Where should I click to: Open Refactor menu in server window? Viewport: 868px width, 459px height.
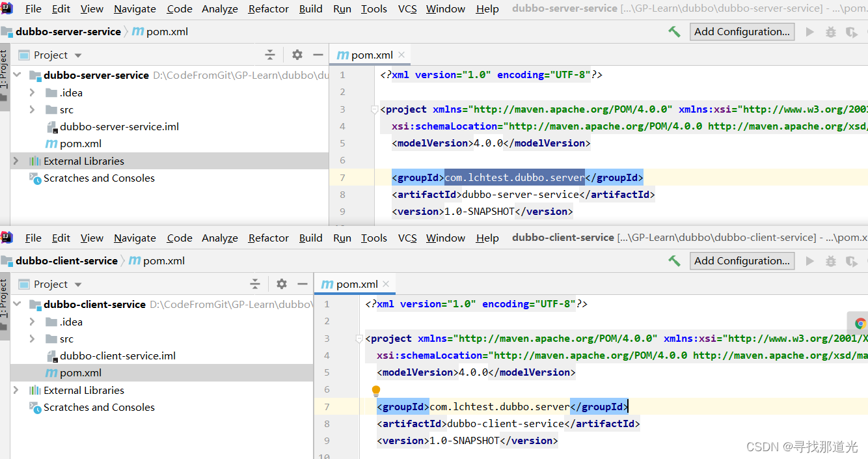point(269,8)
